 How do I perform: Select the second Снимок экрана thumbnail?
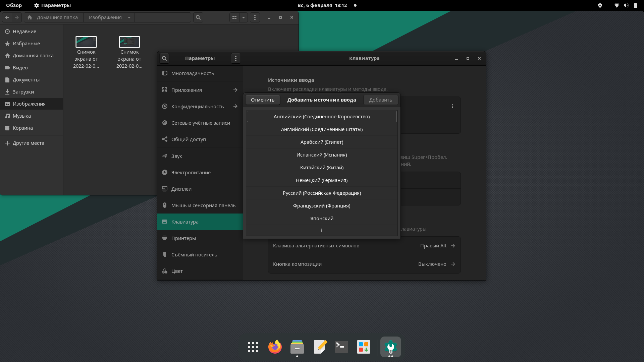[x=129, y=42]
